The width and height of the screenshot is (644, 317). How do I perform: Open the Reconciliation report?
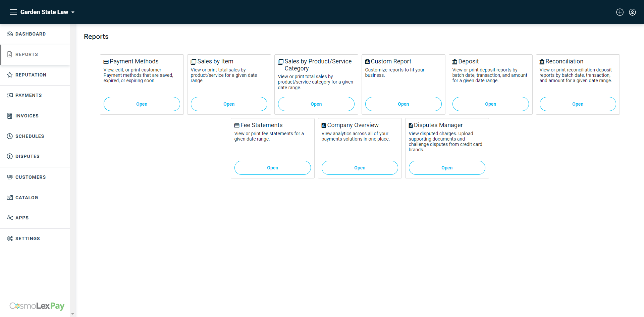pyautogui.click(x=578, y=104)
